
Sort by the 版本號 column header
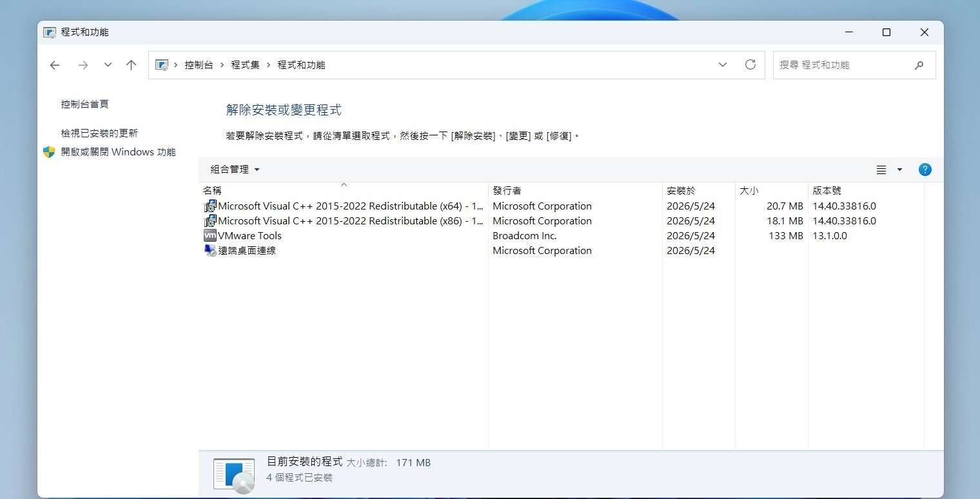[x=866, y=191]
